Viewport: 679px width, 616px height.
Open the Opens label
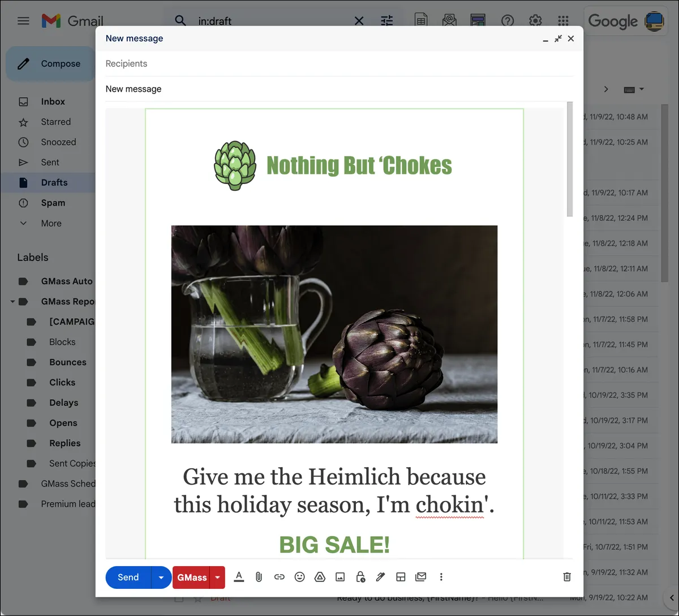coord(63,423)
